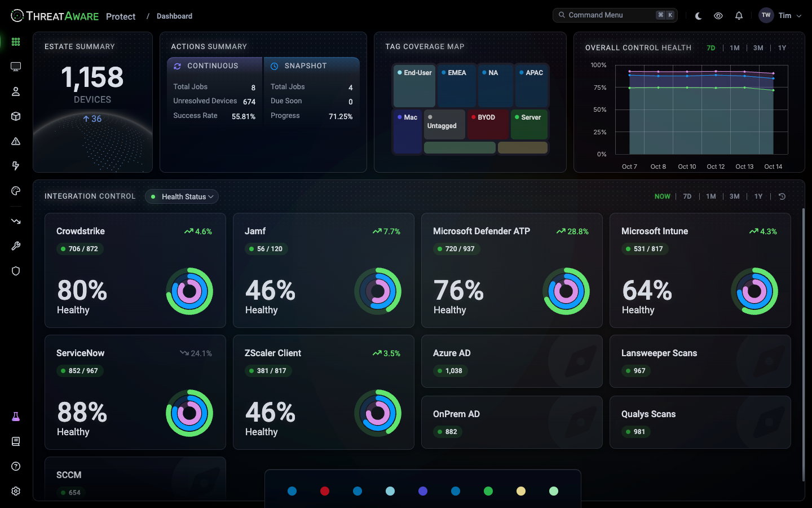Switch to the Snapshot actions tab
The image size is (812, 508).
click(x=312, y=66)
